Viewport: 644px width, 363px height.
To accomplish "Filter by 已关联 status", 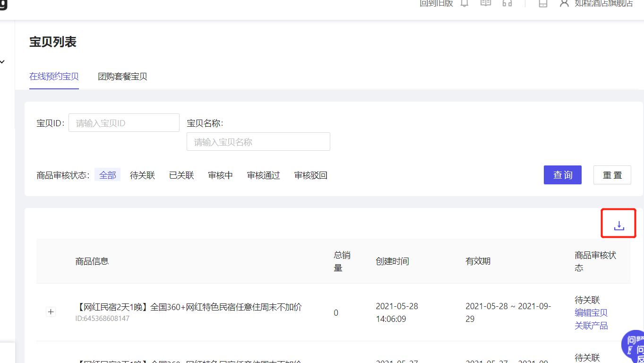I will coord(181,175).
